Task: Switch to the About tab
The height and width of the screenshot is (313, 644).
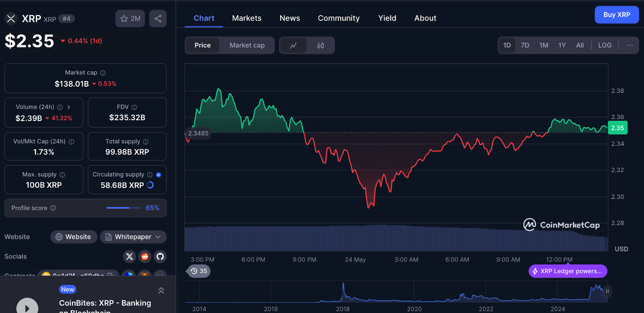Action: pyautogui.click(x=425, y=18)
